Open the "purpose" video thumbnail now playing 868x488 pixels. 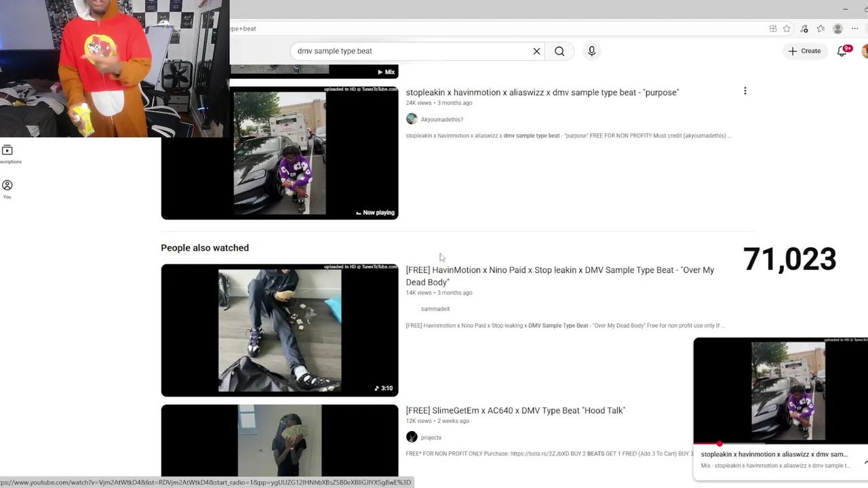(279, 153)
